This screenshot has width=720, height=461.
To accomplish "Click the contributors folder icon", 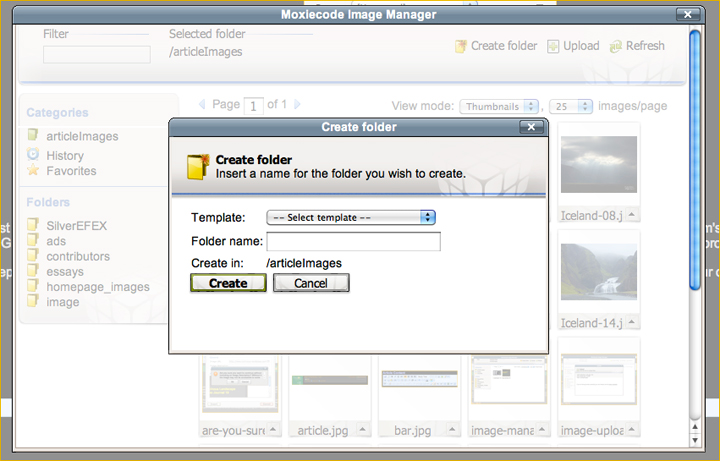I will coord(33,255).
